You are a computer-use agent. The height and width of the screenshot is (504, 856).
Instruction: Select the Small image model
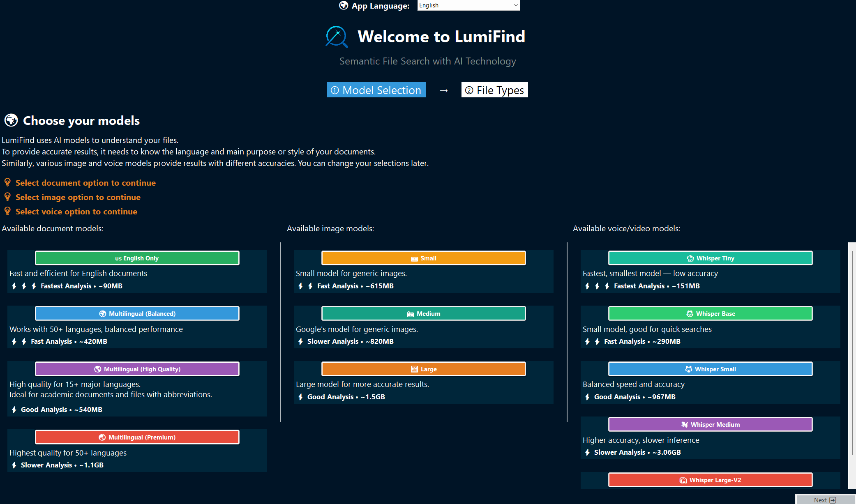point(424,258)
